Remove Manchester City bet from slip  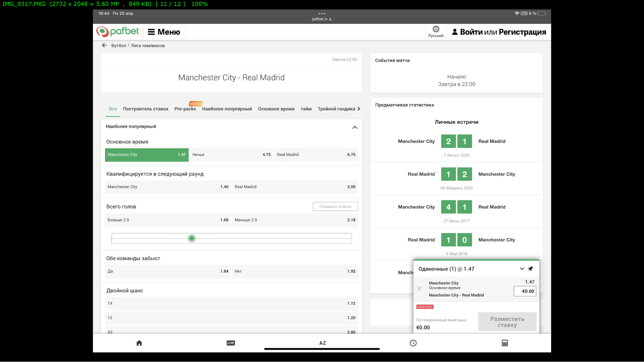point(419,289)
